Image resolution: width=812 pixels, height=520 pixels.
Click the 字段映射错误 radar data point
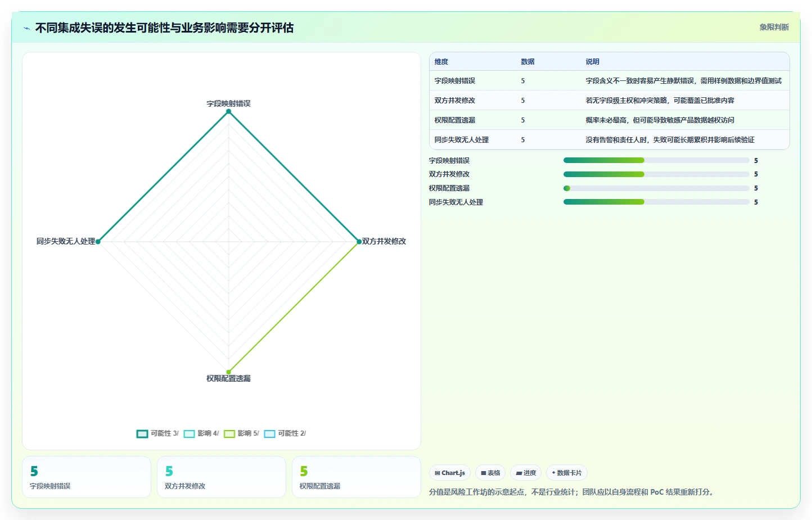point(228,111)
